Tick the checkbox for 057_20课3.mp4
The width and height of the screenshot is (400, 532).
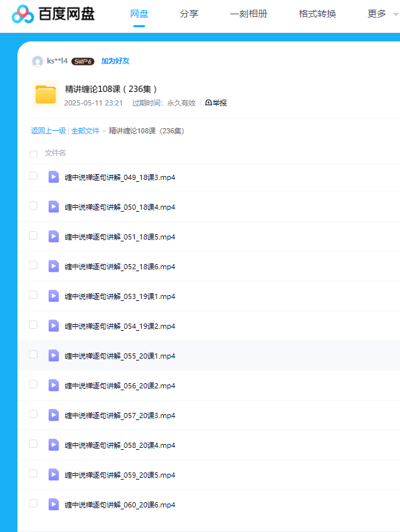(x=34, y=414)
